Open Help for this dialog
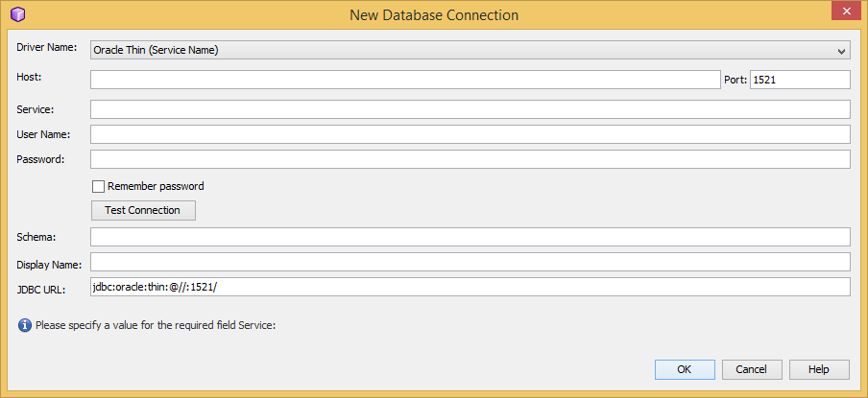Viewport: 868px width, 398px height. pyautogui.click(x=818, y=369)
